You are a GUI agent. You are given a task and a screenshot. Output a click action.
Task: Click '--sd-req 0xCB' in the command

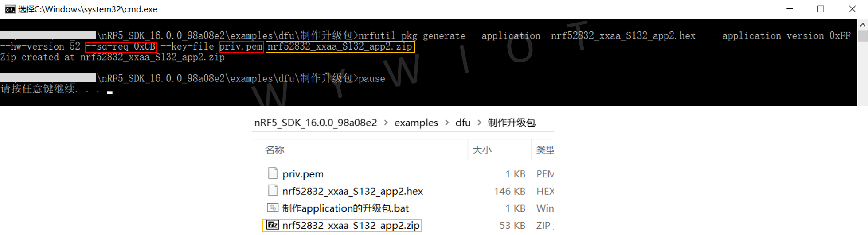point(121,46)
